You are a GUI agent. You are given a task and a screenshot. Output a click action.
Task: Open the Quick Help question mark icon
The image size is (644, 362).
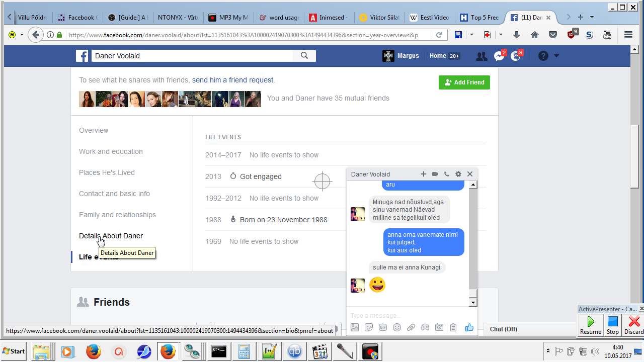tap(543, 56)
